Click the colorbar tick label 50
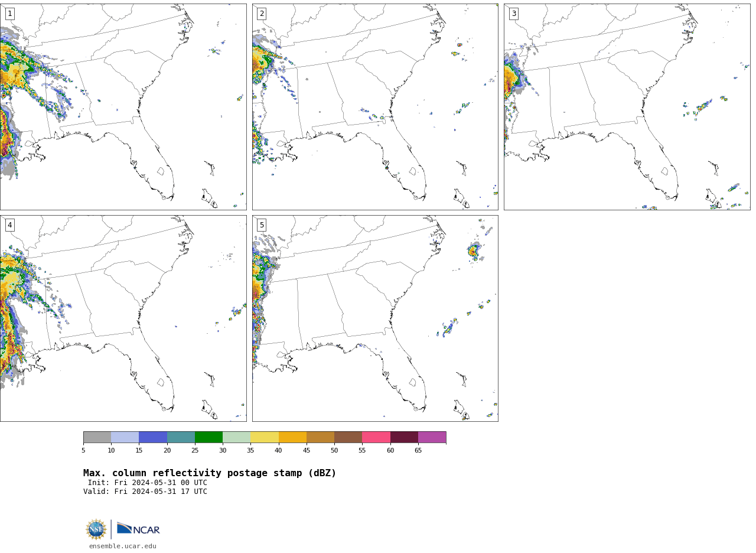The height and width of the screenshot is (553, 756). coord(334,451)
